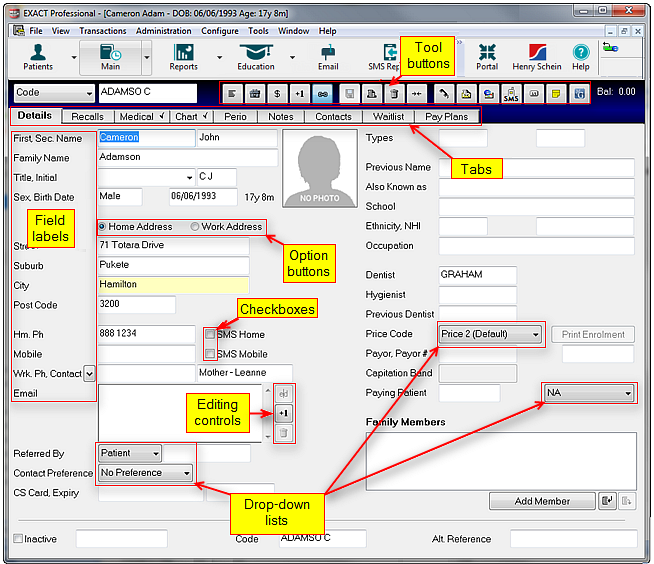Click the NO PHOTO patient thumbnail
Screen dimensions: 654x564
[320, 168]
